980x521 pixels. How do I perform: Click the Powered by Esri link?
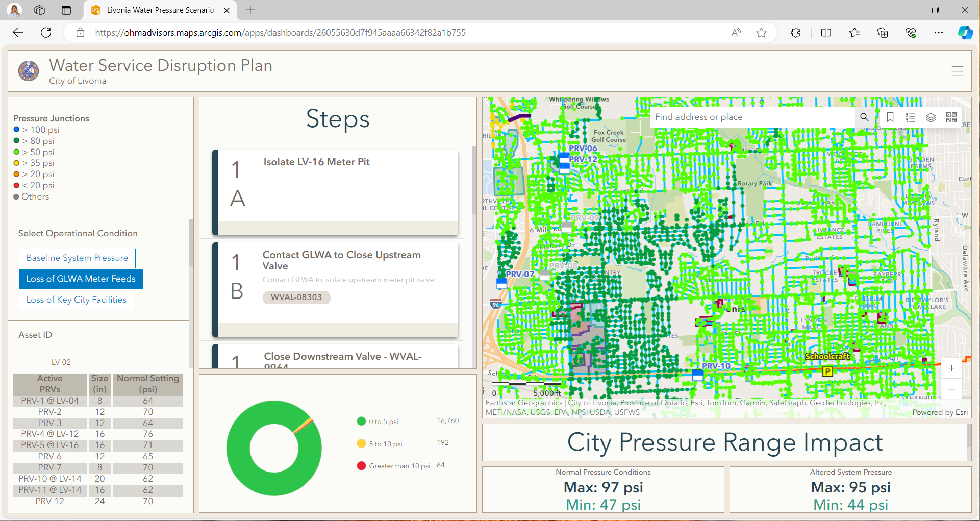point(940,412)
